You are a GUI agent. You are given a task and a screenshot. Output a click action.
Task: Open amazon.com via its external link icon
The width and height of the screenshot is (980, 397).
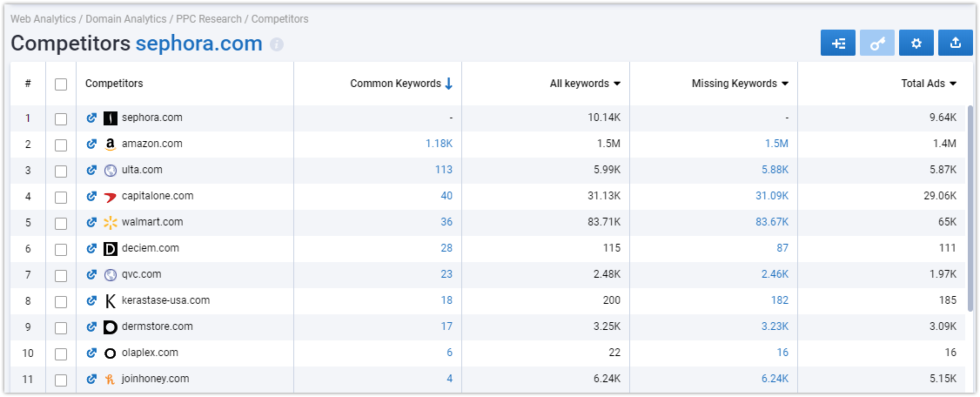pos(92,144)
